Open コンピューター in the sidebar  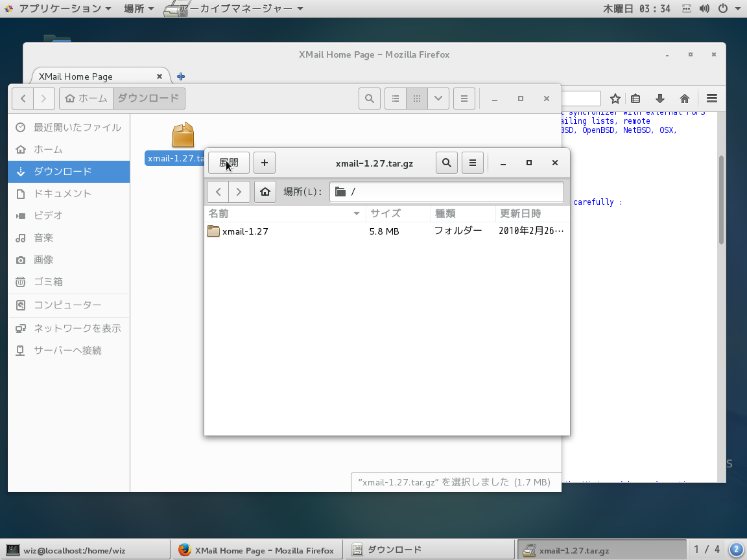pos(69,305)
